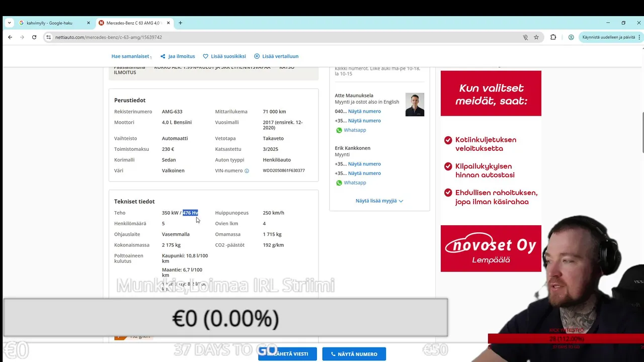
Task: Click the CO2 value 192 g/km
Action: click(273, 245)
